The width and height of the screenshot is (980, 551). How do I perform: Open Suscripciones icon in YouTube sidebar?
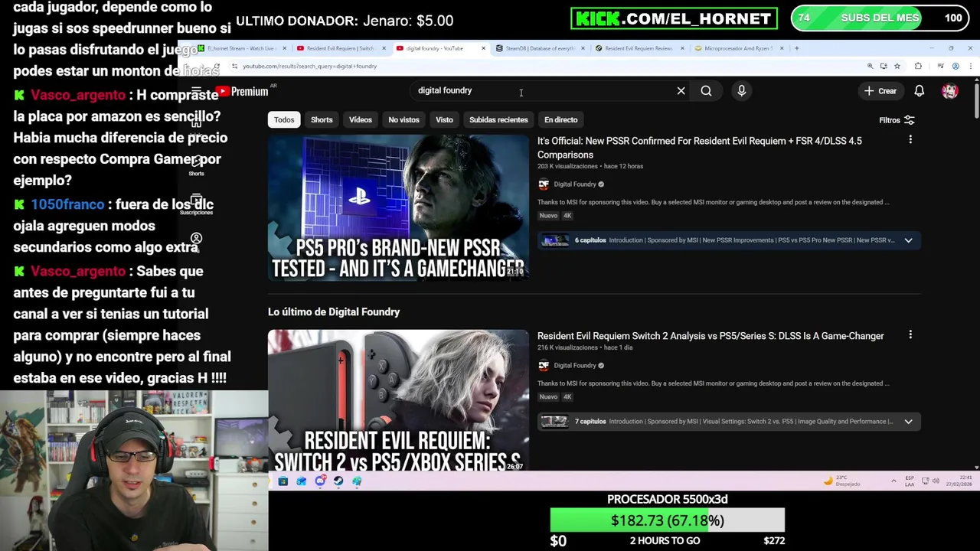pos(196,204)
